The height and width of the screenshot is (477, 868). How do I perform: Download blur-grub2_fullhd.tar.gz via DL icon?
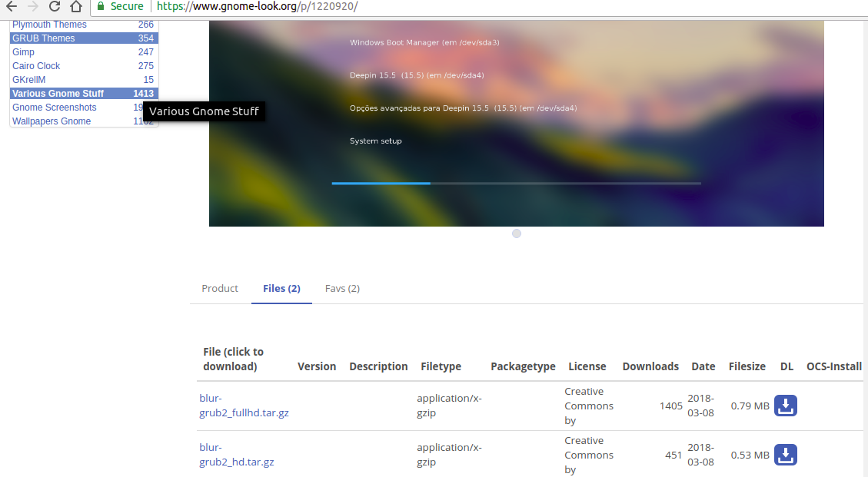(x=786, y=406)
